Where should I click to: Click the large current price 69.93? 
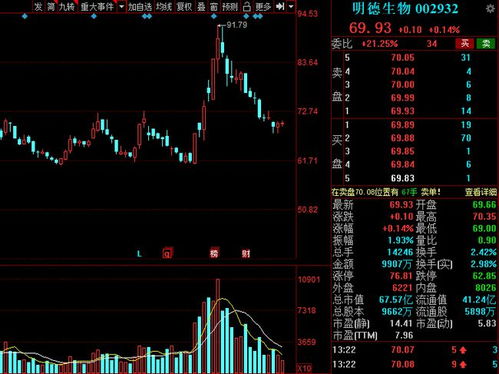(x=370, y=28)
